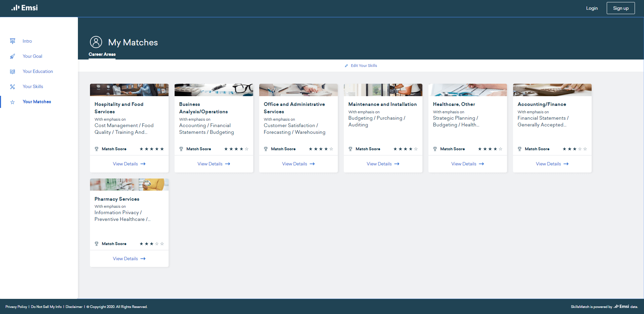Image resolution: width=644 pixels, height=314 pixels.
Task: Click the Your Skills tools icon
Action: [x=12, y=87]
